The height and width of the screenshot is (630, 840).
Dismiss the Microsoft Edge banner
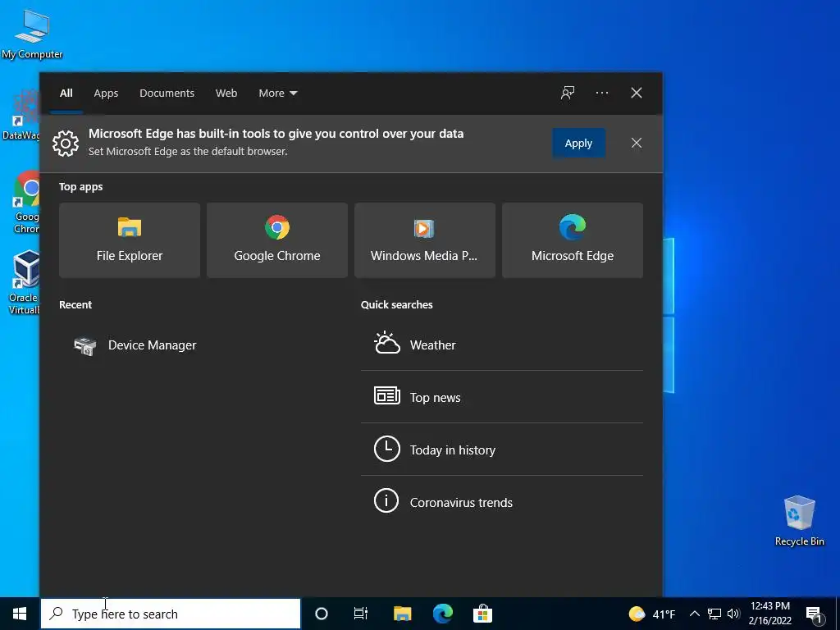(x=636, y=143)
